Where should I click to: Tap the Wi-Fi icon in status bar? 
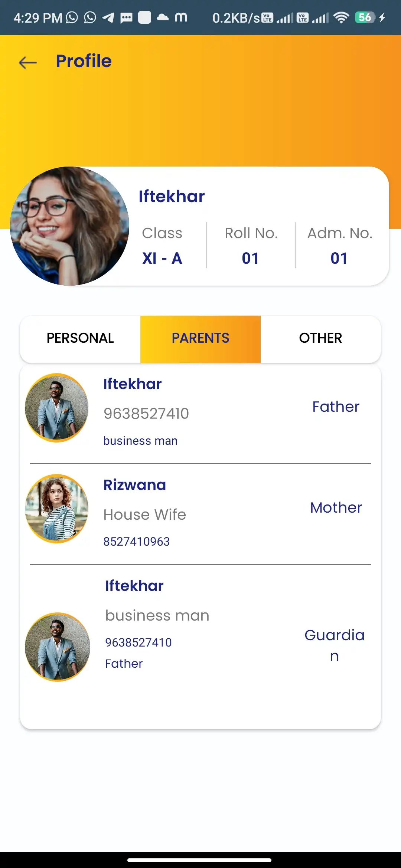tap(340, 17)
